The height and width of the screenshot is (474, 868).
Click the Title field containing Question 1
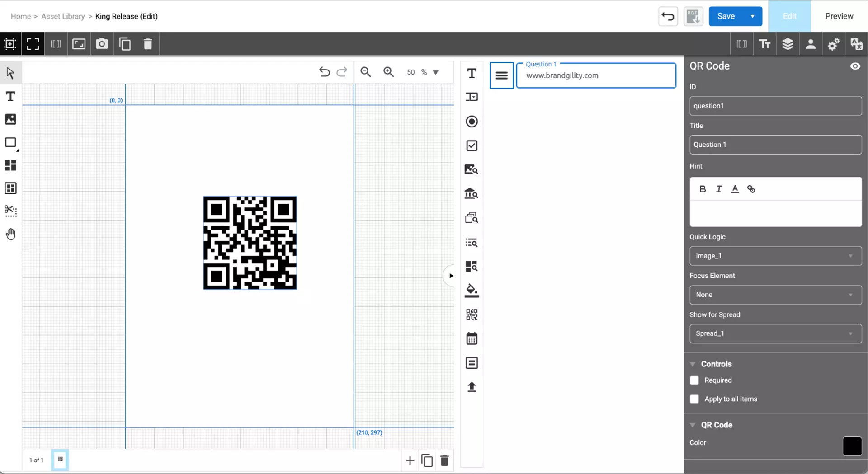click(x=775, y=145)
